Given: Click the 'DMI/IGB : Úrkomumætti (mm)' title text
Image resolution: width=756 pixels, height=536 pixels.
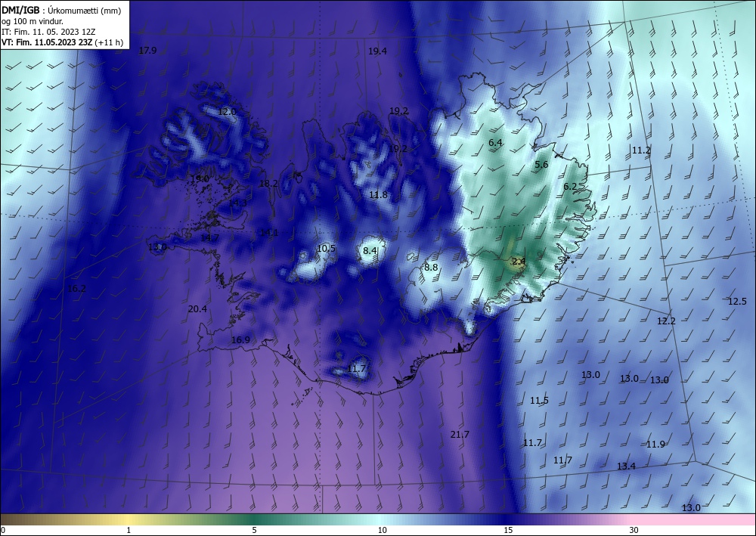Looking at the screenshot, I should click(62, 11).
